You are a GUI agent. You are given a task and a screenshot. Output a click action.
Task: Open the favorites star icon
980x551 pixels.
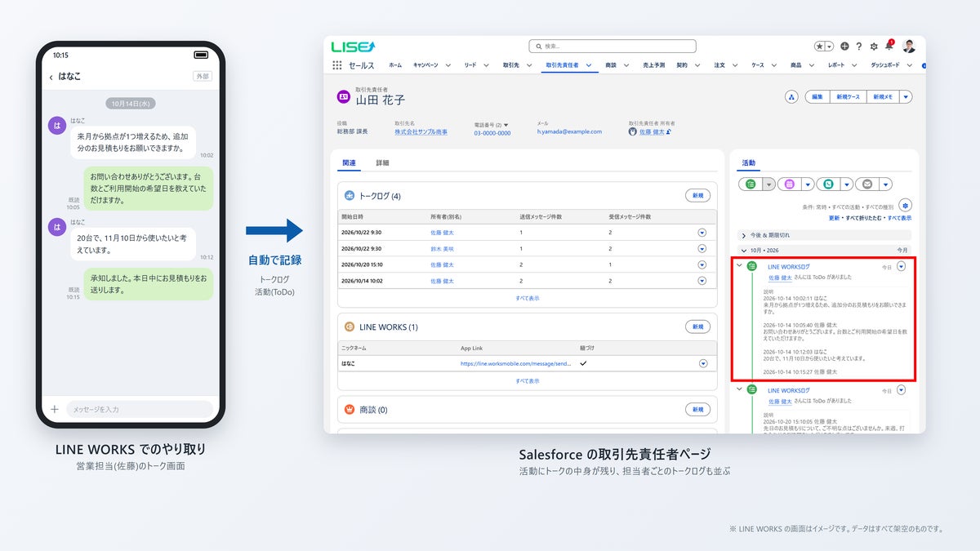point(820,47)
